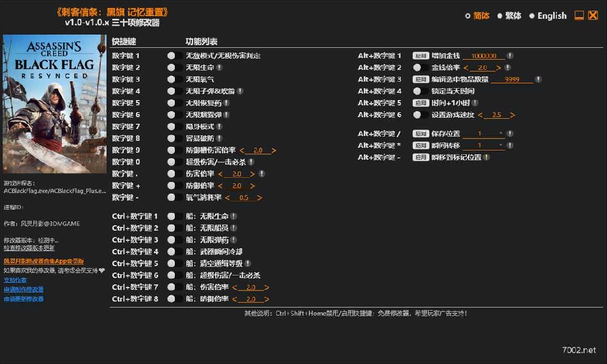Click info icon next to 时间+1小时
This screenshot has width=607, height=364.
click(x=475, y=103)
